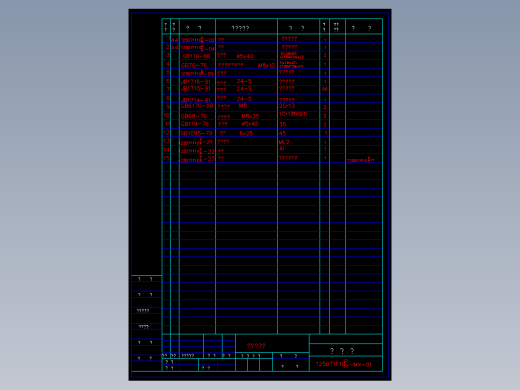The height and width of the screenshot is (390, 520).
Task: Click the Al material in row 14
Action: pos(282,149)
